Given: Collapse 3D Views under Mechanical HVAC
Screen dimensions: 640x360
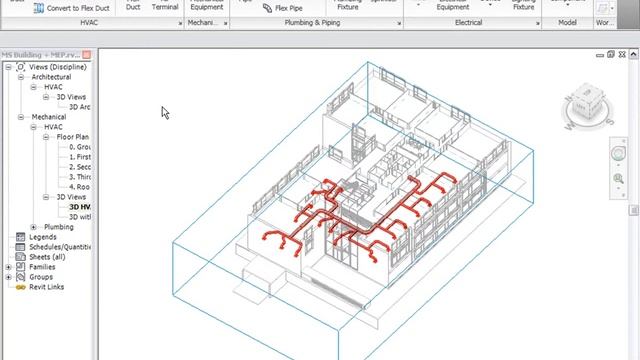Looking at the screenshot, I should (46, 197).
